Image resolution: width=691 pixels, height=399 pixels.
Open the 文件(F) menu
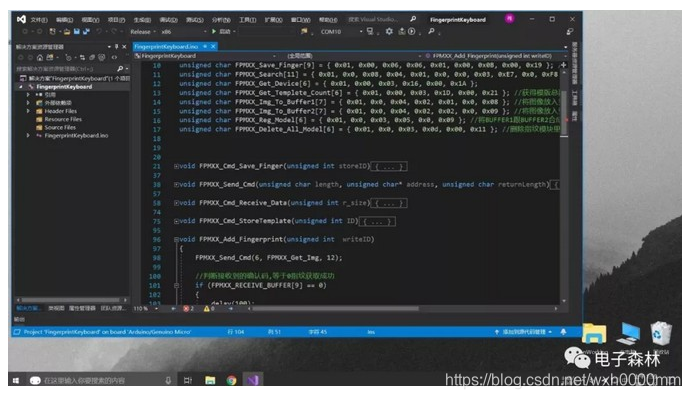click(39, 20)
